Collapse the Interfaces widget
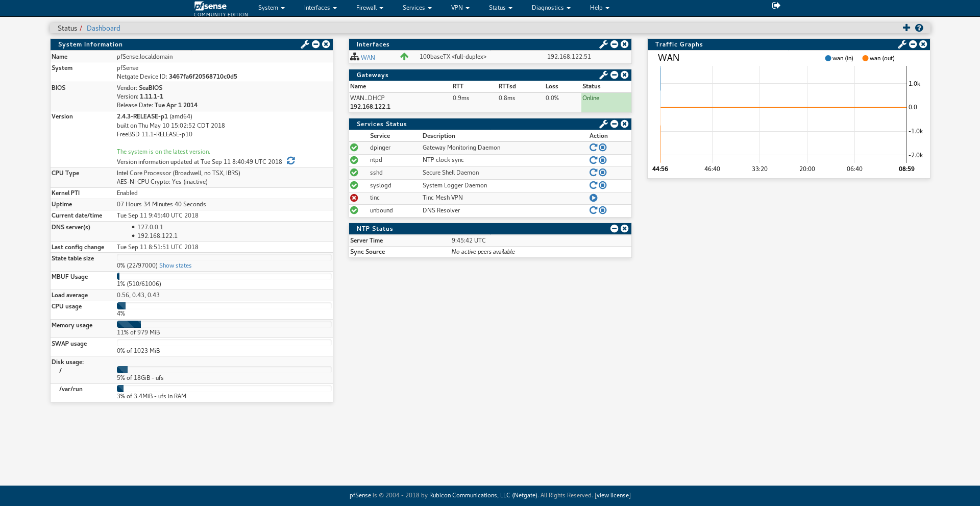Image resolution: width=980 pixels, height=506 pixels. tap(615, 44)
